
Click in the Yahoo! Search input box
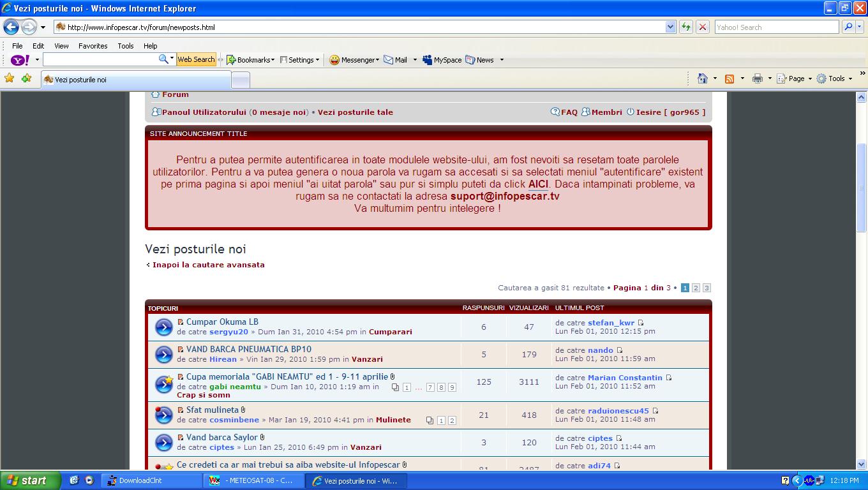pyautogui.click(x=776, y=27)
